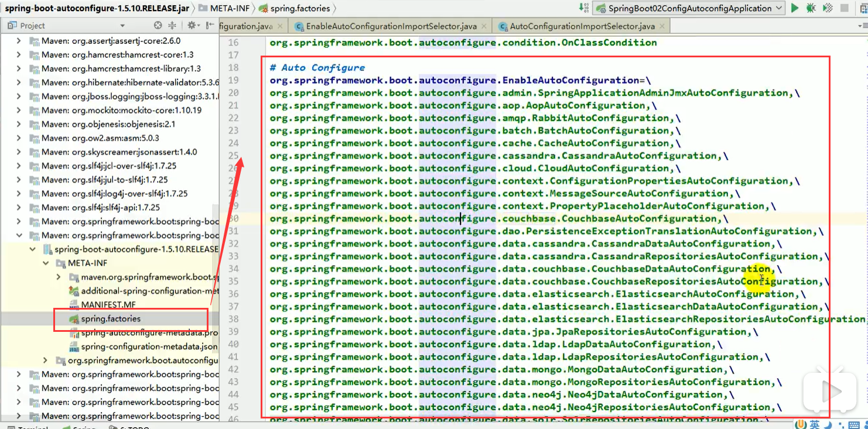Click the condition.OnClassCondition line

pos(463,42)
